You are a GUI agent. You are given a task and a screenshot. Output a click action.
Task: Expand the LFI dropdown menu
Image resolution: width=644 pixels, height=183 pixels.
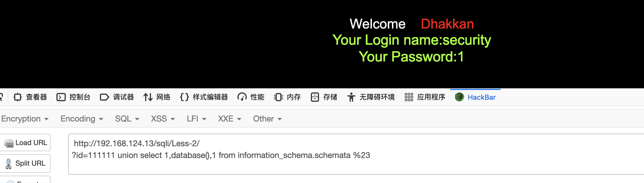pos(196,119)
